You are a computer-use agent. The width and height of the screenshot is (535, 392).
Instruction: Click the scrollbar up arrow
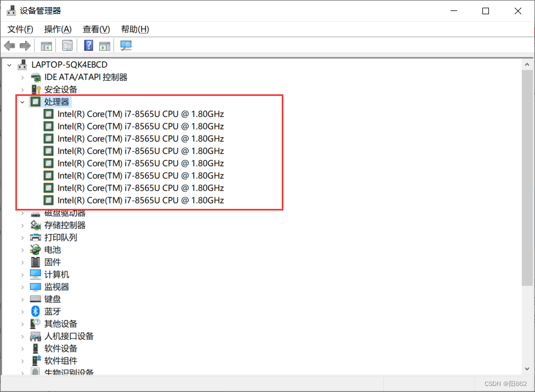527,65
